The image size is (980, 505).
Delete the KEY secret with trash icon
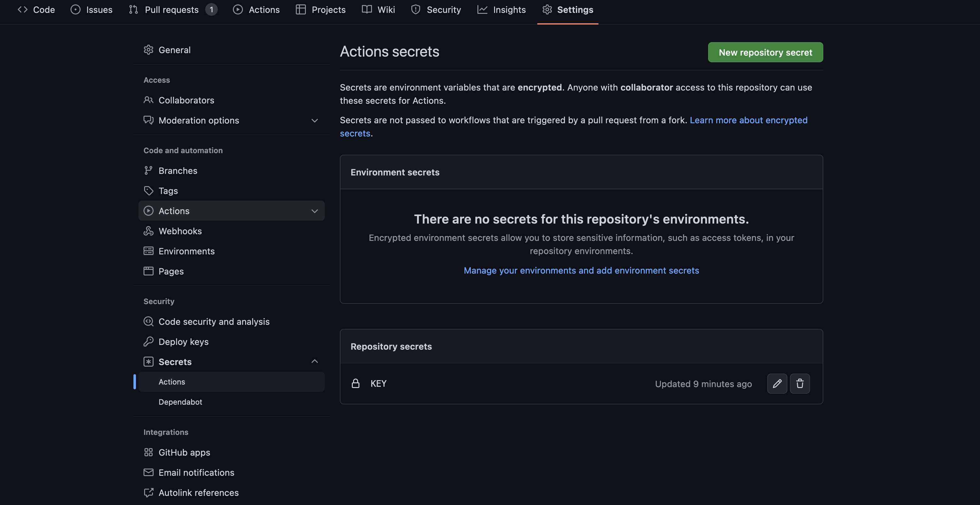click(800, 383)
